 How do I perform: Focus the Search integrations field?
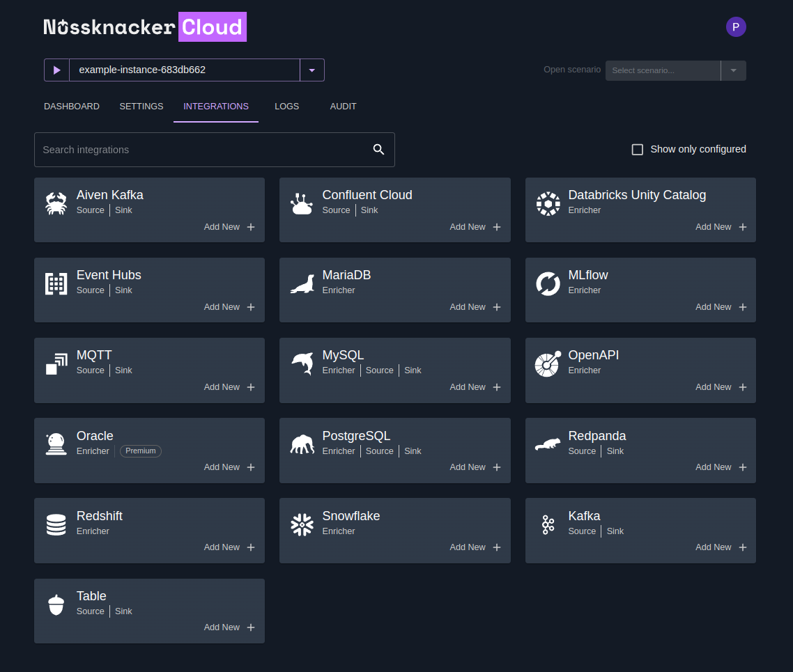(x=215, y=150)
